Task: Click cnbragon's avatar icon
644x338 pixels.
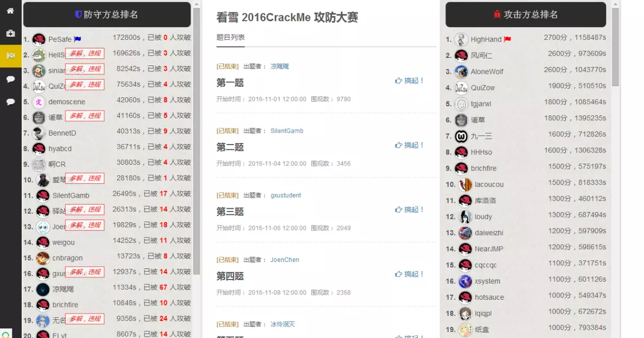Action: click(43, 258)
